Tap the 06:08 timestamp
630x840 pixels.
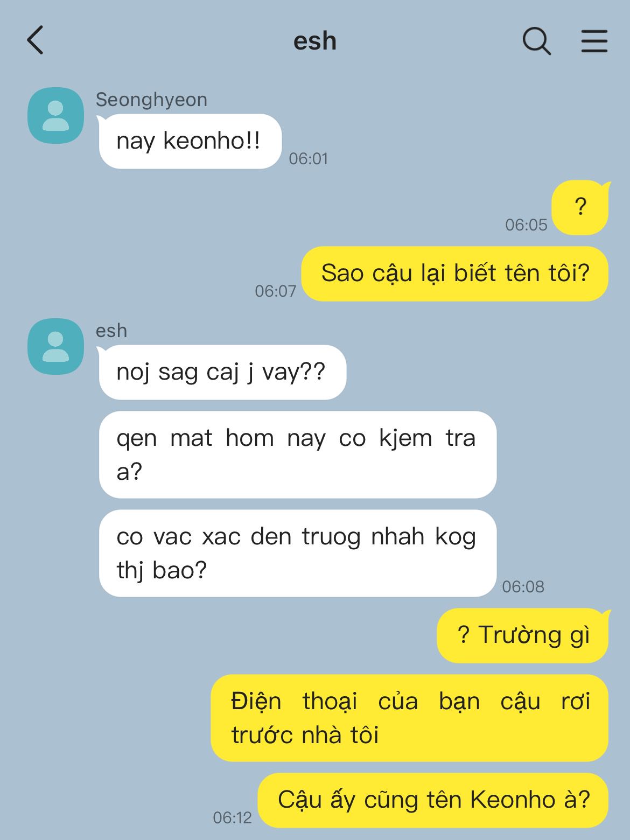[x=523, y=586]
